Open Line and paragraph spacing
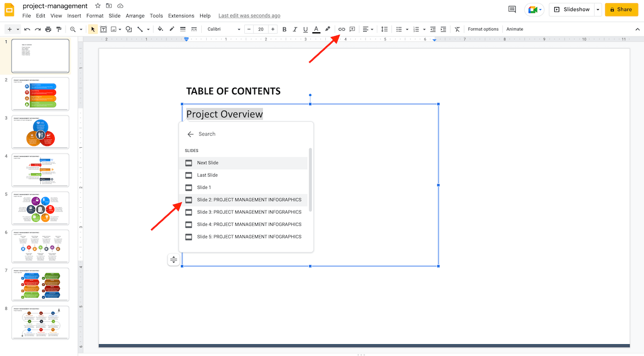This screenshot has height=356, width=644. 384,29
